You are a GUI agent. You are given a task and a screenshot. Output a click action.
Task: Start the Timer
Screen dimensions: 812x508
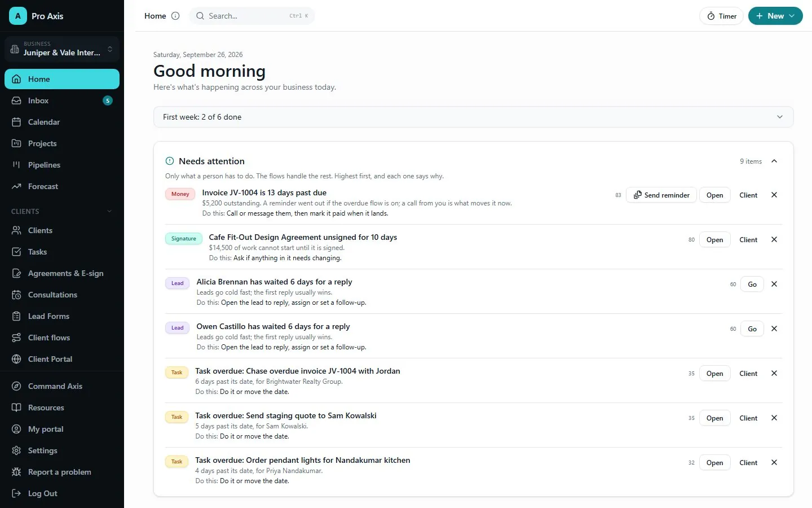pyautogui.click(x=722, y=16)
